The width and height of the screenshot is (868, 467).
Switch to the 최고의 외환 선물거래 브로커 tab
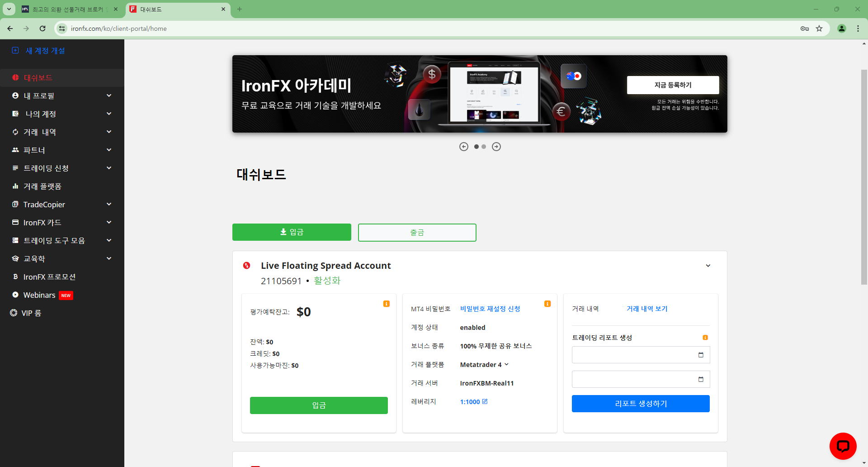coord(68,9)
